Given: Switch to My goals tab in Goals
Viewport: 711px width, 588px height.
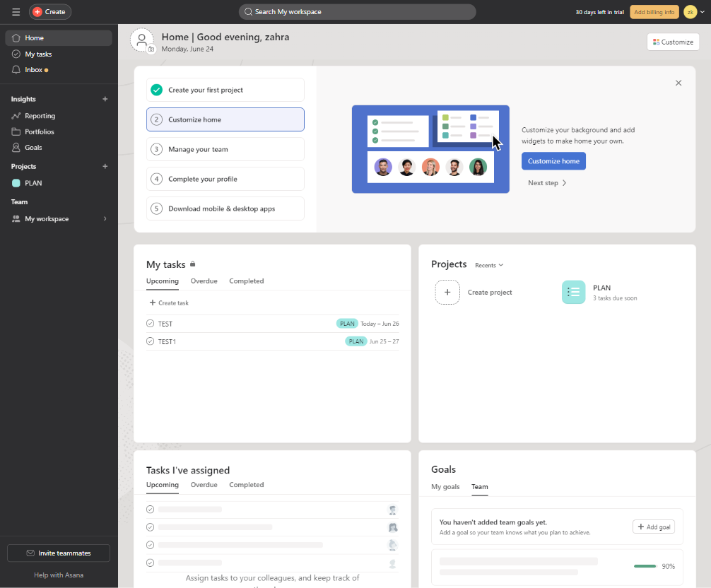Looking at the screenshot, I should 445,487.
